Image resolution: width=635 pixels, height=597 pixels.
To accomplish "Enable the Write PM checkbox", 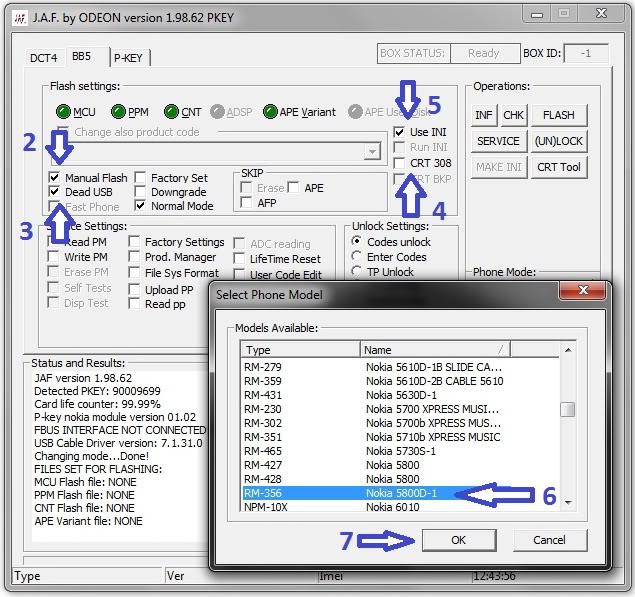I will coord(53,256).
